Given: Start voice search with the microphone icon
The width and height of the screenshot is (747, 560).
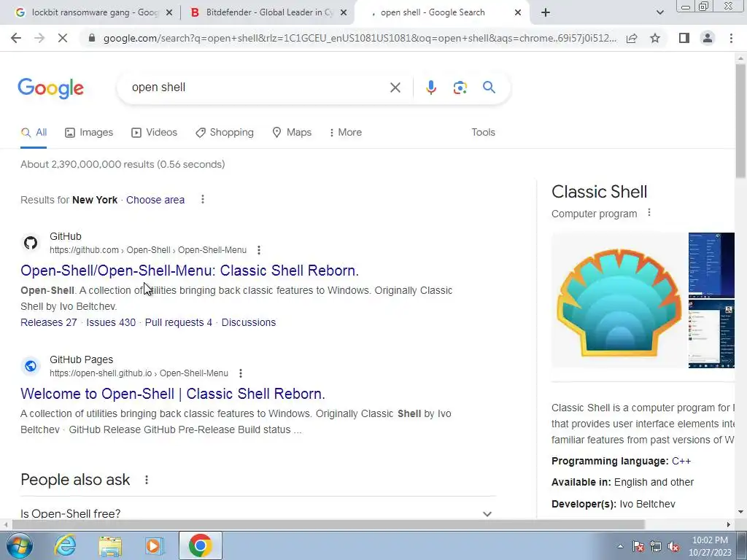Looking at the screenshot, I should [430, 87].
